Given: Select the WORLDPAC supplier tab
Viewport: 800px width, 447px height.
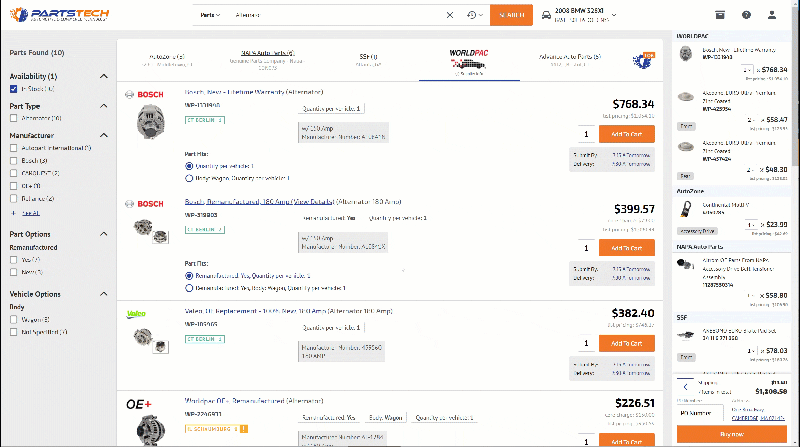Looking at the screenshot, I should [469, 62].
